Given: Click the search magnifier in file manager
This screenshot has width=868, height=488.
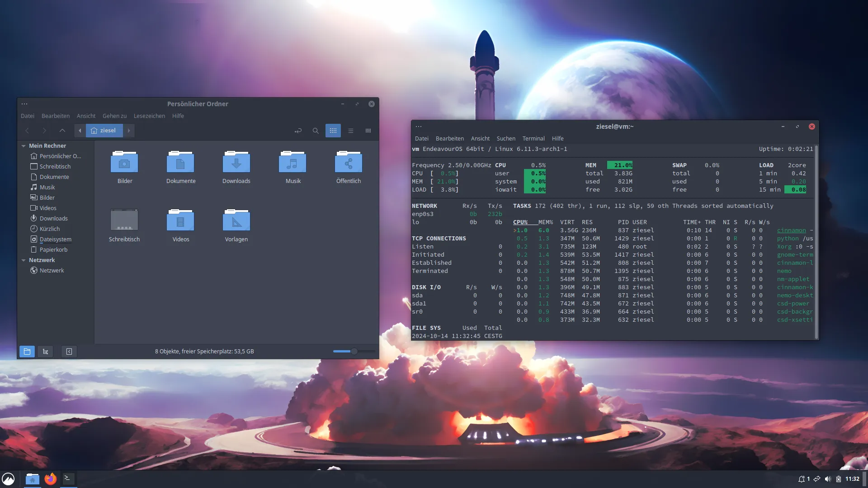Looking at the screenshot, I should click(316, 131).
